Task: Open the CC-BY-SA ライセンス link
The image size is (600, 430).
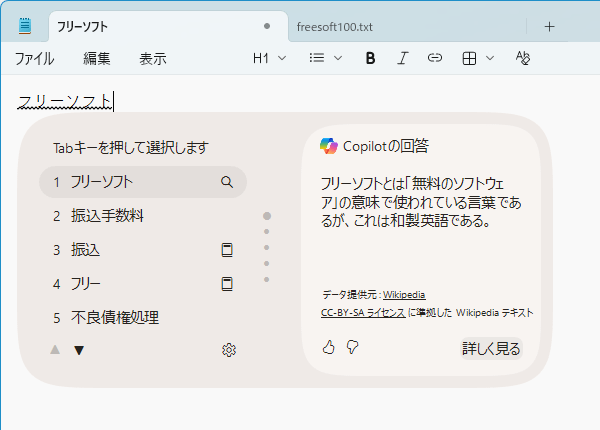Action: pos(363,313)
